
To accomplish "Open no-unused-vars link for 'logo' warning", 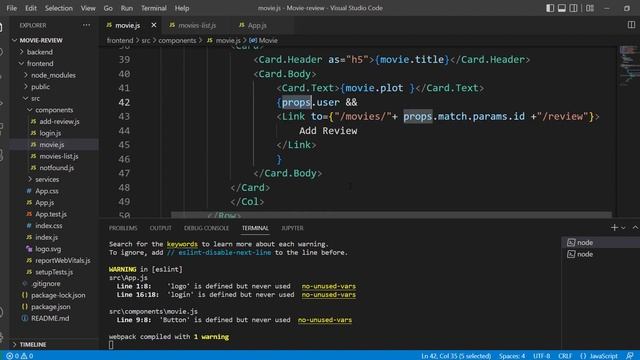I will (329, 286).
